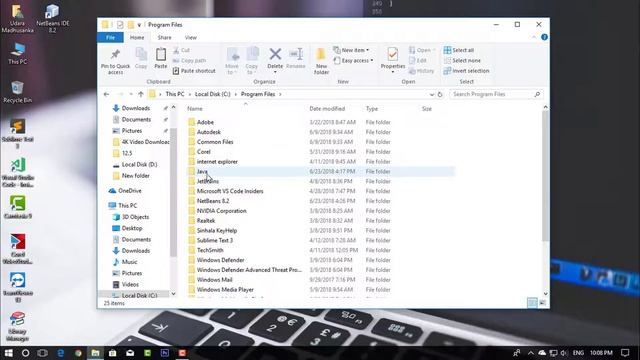Click the Delete X icon
This screenshot has height=360, width=640.
point(275,53)
